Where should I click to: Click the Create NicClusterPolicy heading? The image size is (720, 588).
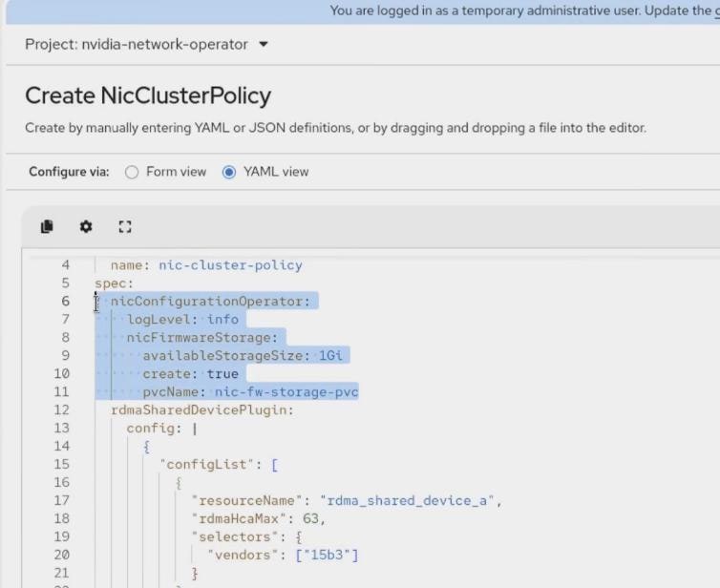148,96
